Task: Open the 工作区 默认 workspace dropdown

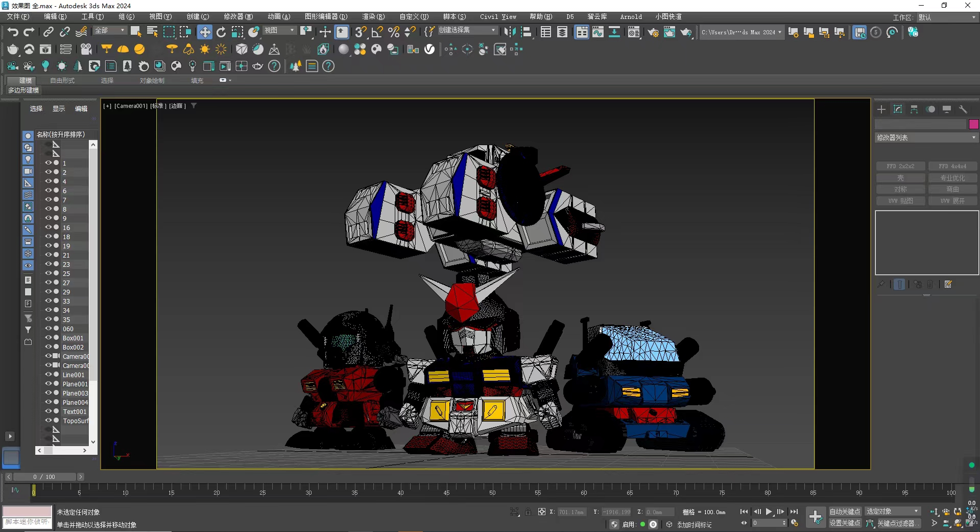Action: click(947, 17)
